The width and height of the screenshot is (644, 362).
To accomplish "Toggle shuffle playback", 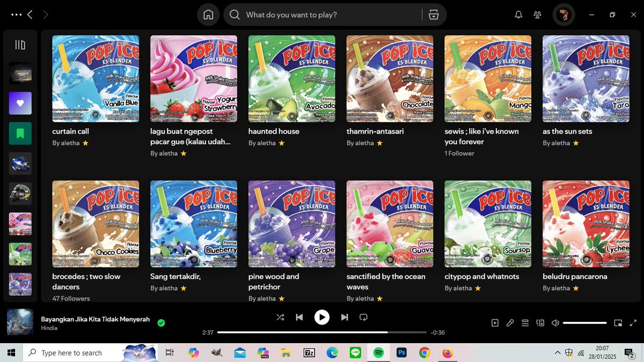I will tap(280, 317).
